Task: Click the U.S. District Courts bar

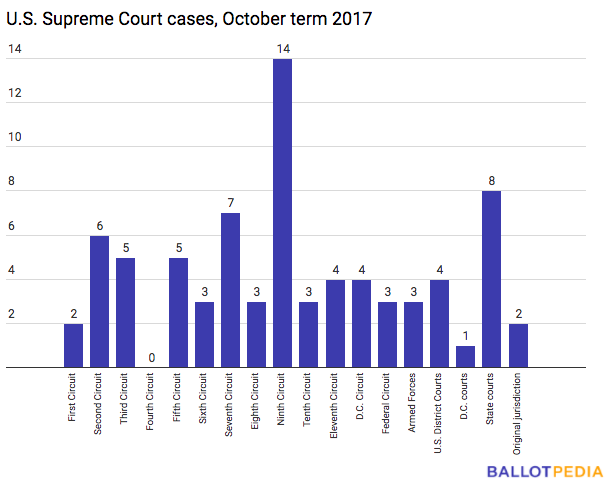Action: click(x=440, y=323)
